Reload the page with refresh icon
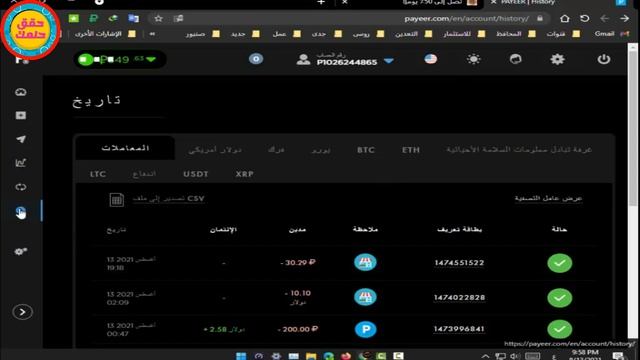640x360 pixels. click(584, 18)
